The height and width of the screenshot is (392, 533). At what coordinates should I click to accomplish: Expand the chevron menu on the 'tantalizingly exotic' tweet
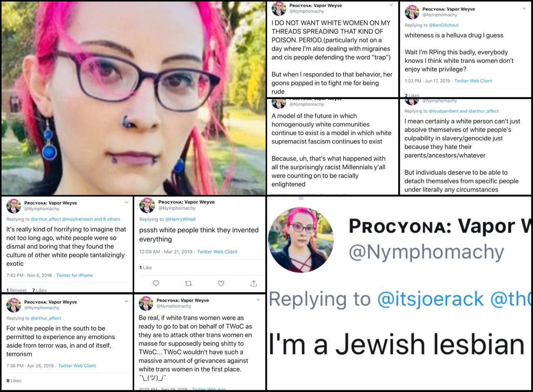[127, 202]
